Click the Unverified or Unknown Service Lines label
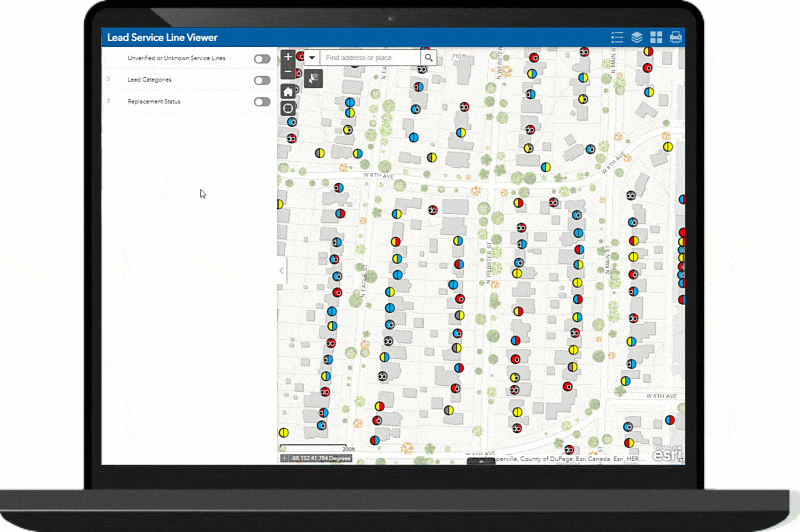The width and height of the screenshot is (800, 532). point(176,58)
